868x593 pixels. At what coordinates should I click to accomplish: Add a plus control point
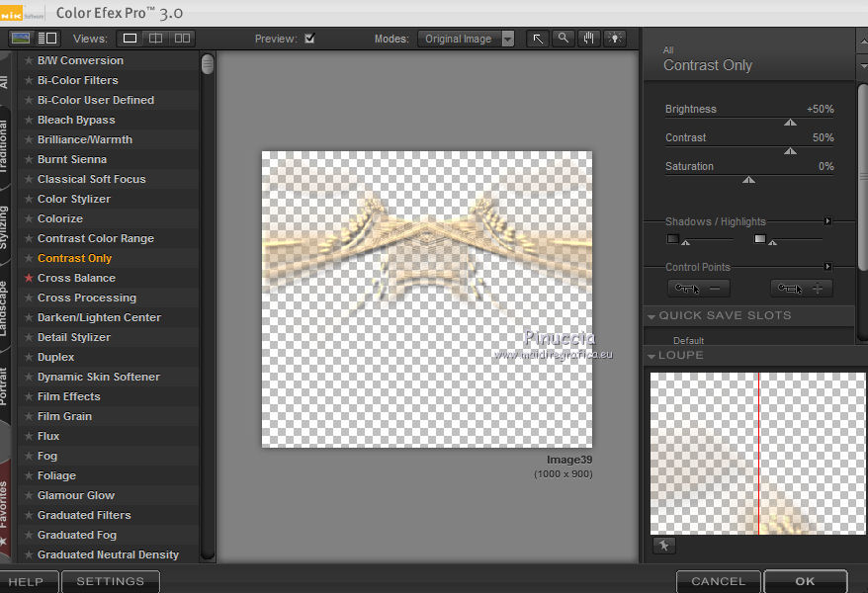tap(801, 289)
